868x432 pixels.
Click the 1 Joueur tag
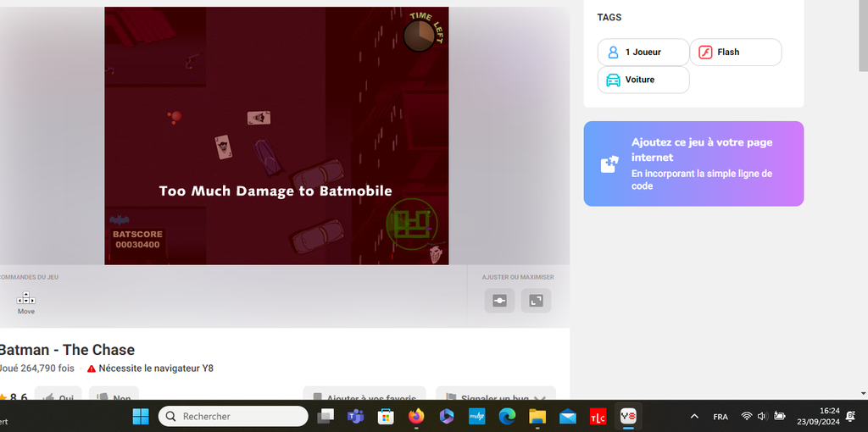(x=643, y=52)
